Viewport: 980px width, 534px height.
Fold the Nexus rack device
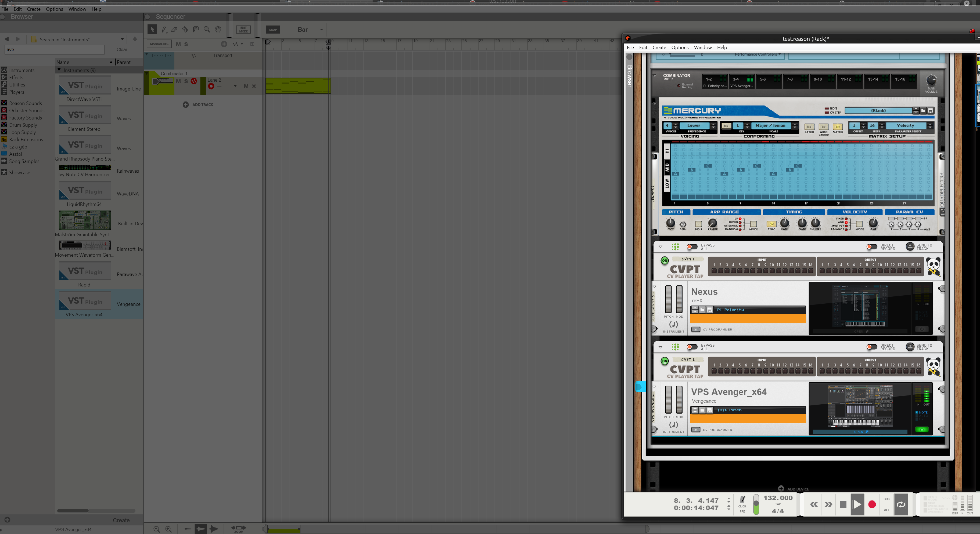point(654,286)
